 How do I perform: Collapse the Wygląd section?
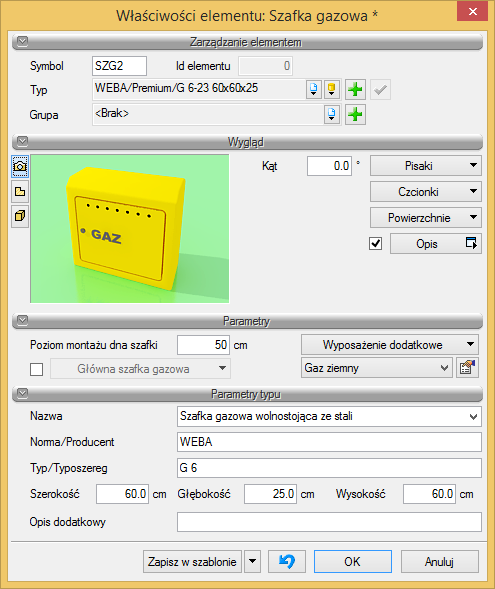coord(23,142)
